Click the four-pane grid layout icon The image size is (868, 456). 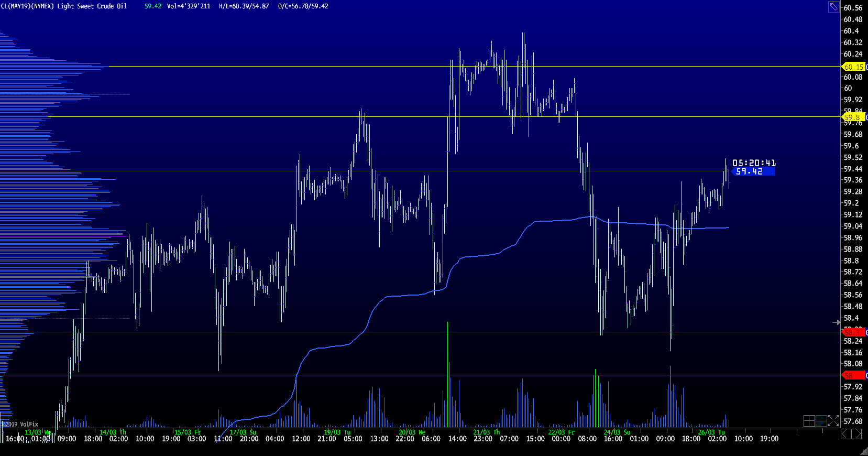tap(809, 421)
